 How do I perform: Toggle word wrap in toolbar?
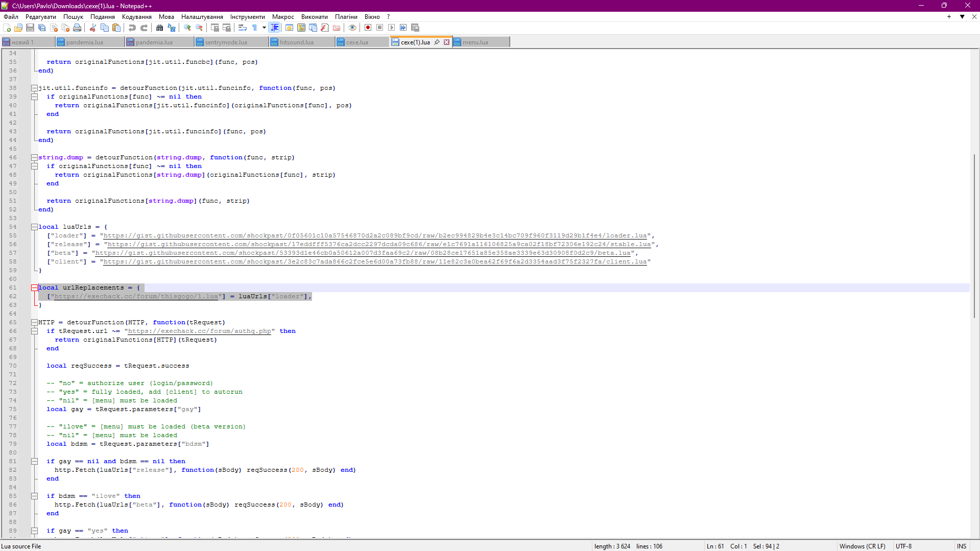243,28
